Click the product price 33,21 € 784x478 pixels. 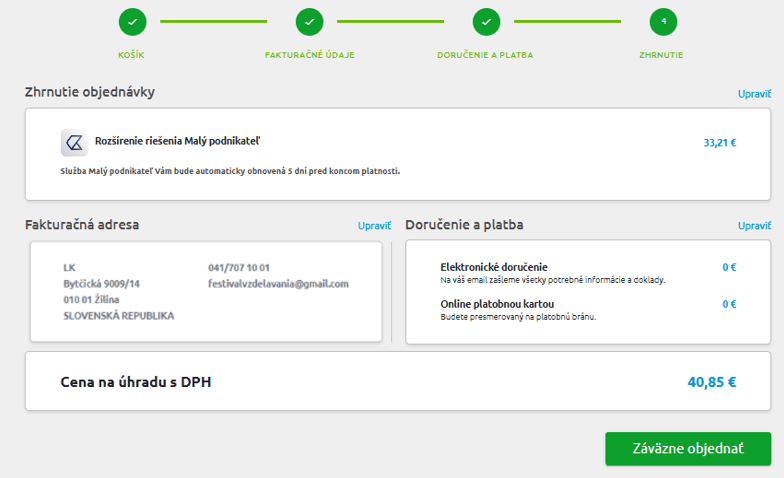click(719, 143)
